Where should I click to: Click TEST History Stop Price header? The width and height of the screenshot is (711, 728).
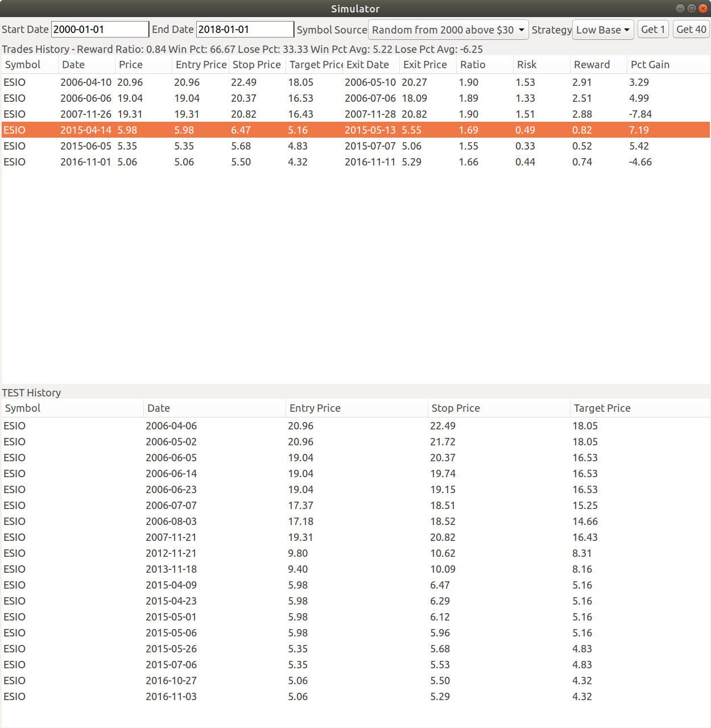(x=499, y=408)
